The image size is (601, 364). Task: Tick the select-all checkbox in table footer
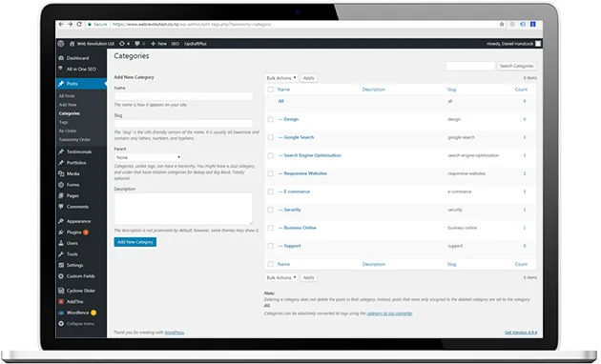coord(271,264)
